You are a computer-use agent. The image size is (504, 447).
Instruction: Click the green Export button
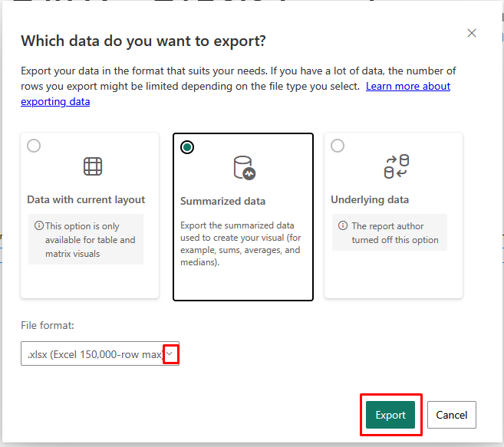(x=390, y=415)
